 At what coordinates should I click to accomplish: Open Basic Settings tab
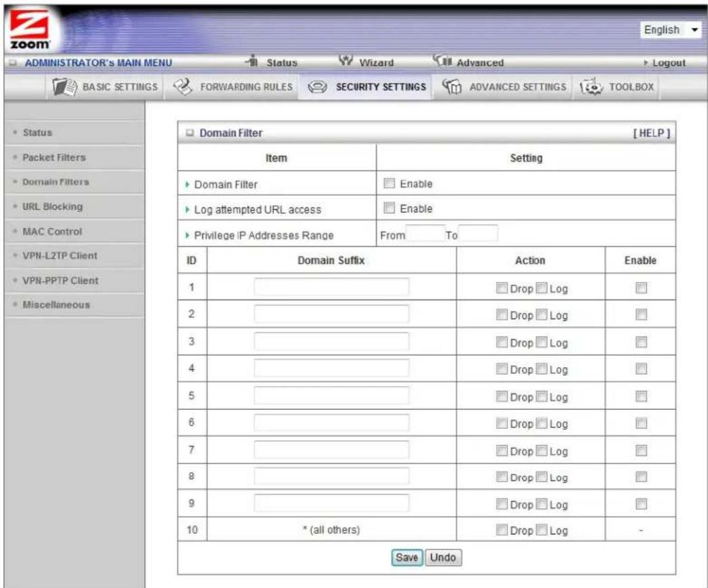click(105, 87)
